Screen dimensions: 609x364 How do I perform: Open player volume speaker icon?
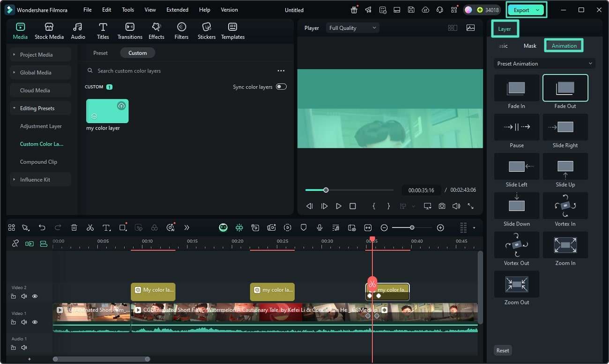tap(456, 206)
